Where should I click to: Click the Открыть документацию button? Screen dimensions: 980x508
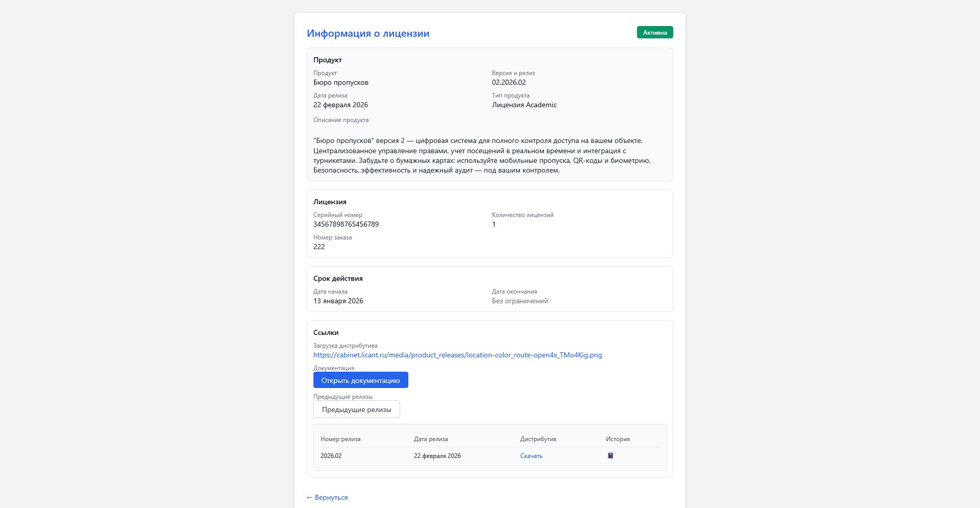360,380
